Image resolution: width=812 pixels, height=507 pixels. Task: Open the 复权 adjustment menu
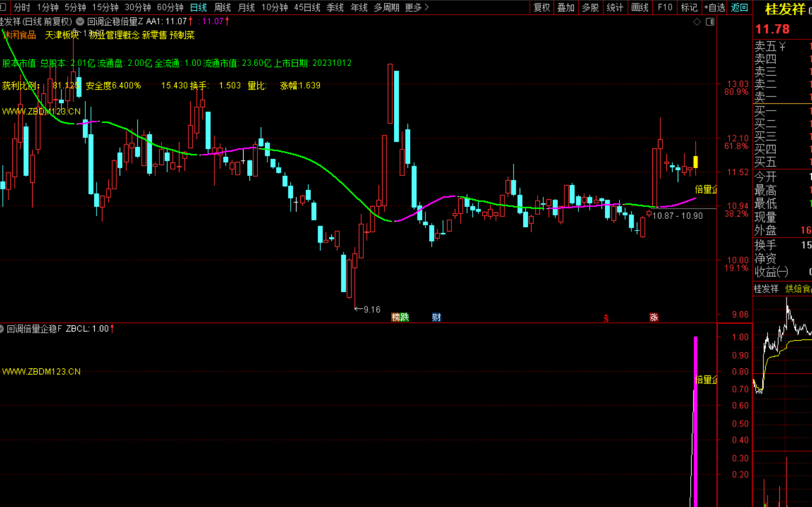point(542,7)
